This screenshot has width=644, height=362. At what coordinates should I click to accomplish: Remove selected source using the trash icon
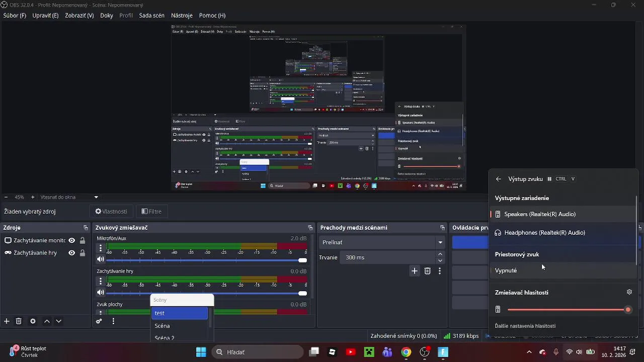pyautogui.click(x=19, y=321)
